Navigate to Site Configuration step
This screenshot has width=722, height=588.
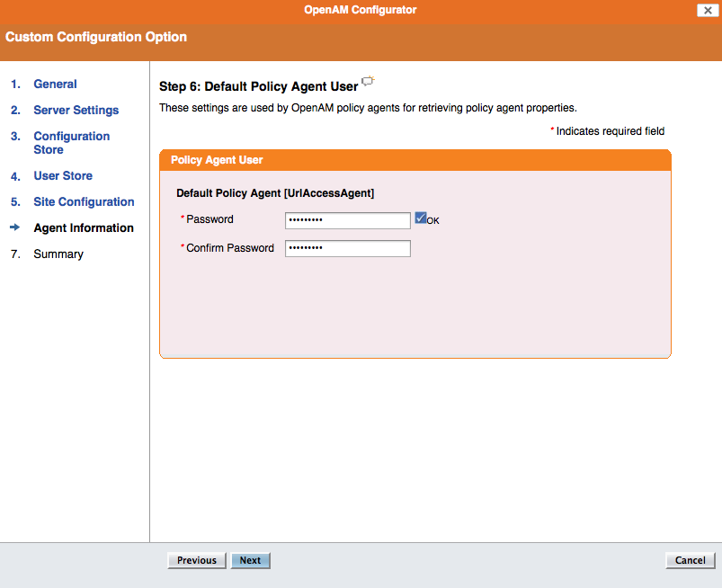tap(84, 202)
